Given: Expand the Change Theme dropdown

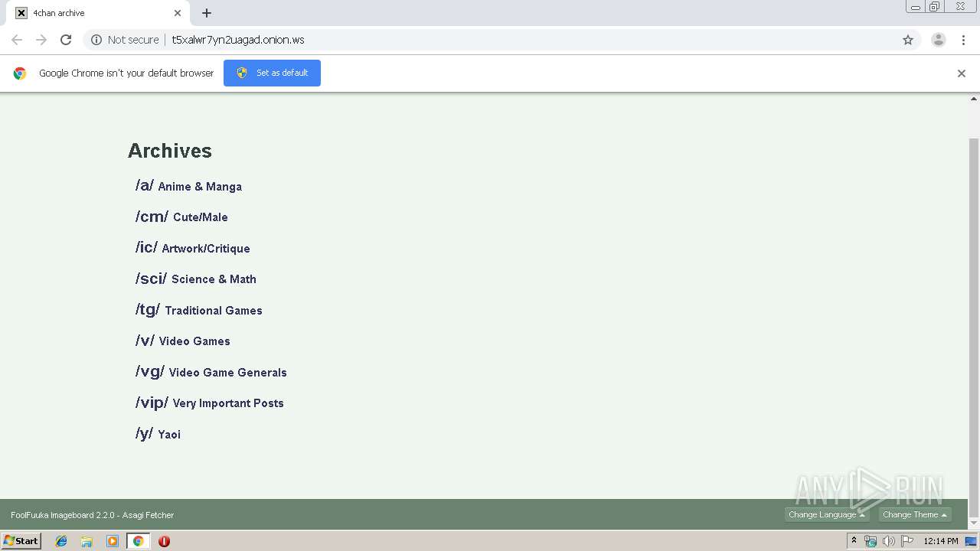Looking at the screenshot, I should click(x=915, y=515).
